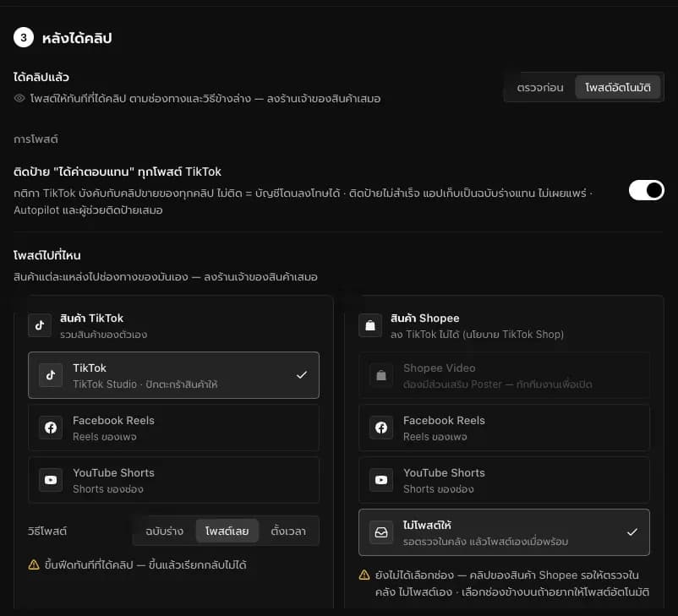Click the Facebook icon under TikTok products
The height and width of the screenshot is (616, 678).
click(x=51, y=428)
